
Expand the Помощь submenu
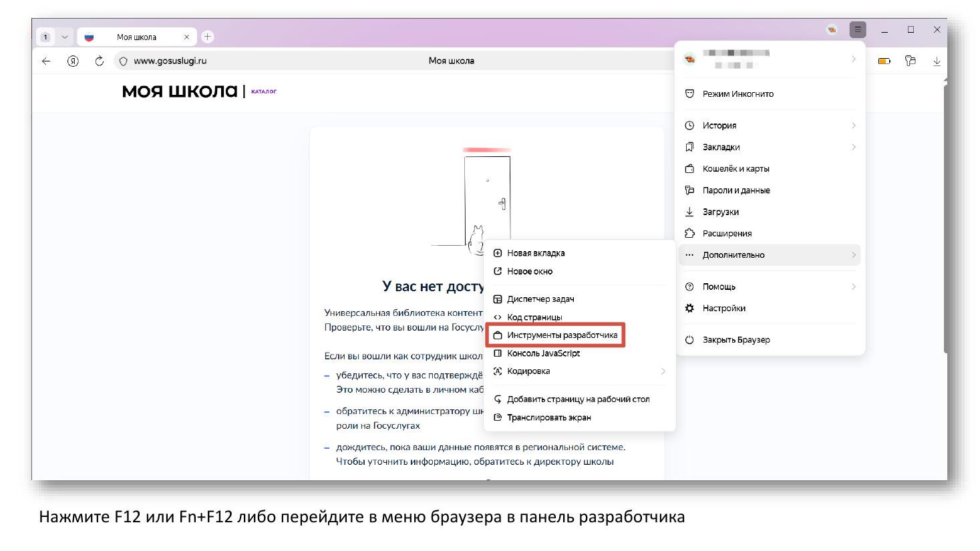(770, 287)
